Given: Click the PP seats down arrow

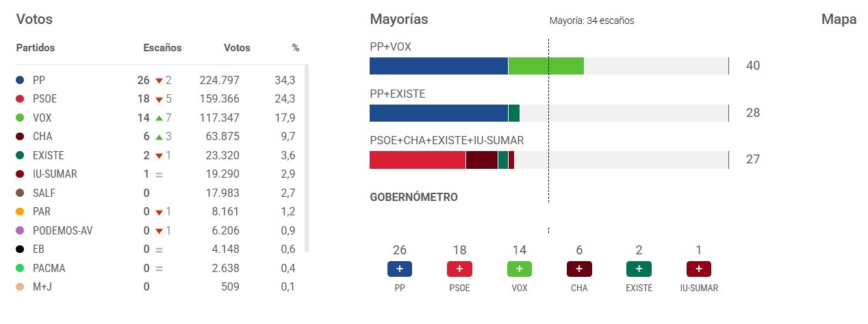Looking at the screenshot, I should coord(159,81).
